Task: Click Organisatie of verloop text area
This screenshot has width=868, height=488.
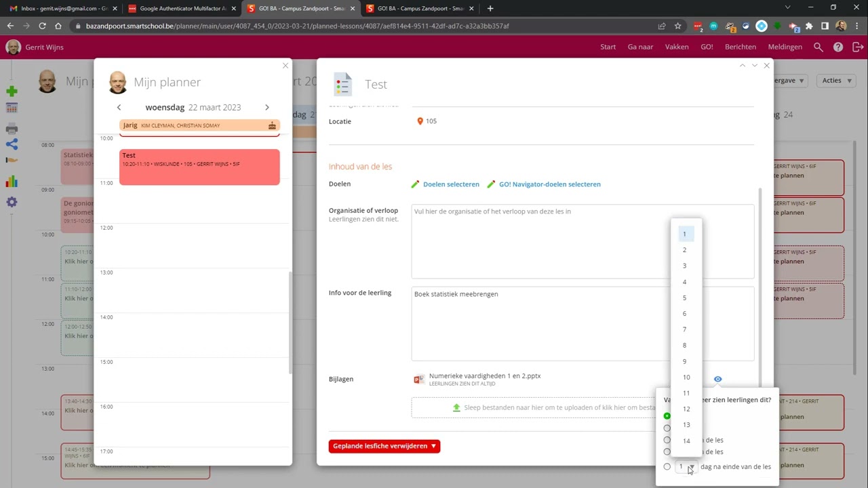Action: [x=583, y=241]
